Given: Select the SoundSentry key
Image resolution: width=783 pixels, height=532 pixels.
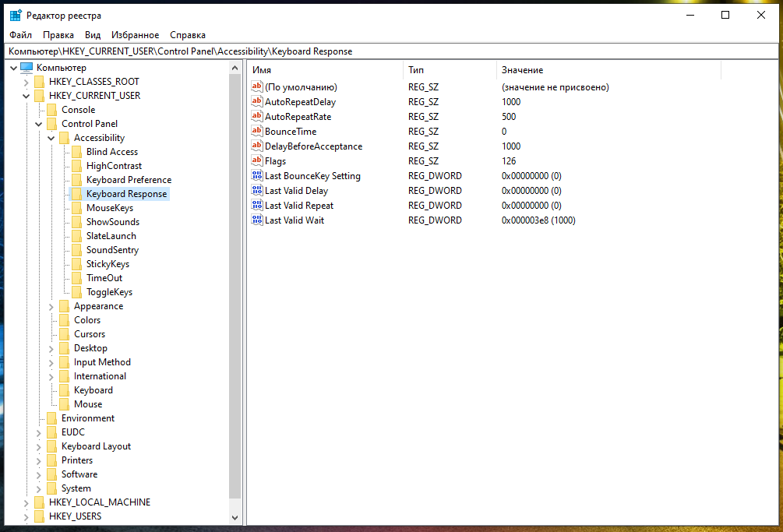Looking at the screenshot, I should pos(112,250).
